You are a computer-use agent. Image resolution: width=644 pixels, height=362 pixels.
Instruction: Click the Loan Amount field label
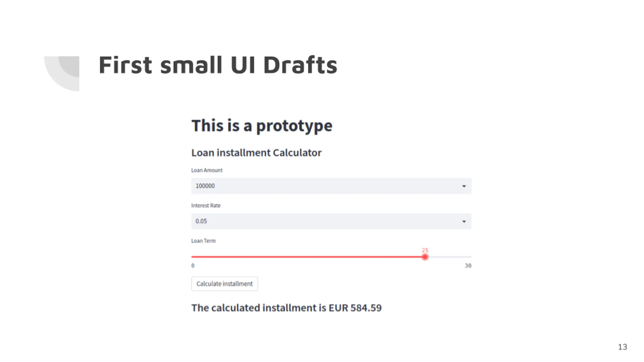coord(207,170)
